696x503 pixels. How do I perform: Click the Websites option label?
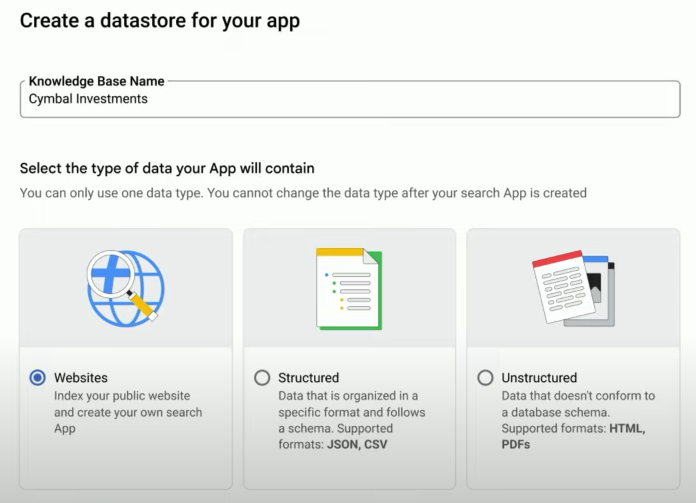pos(81,378)
